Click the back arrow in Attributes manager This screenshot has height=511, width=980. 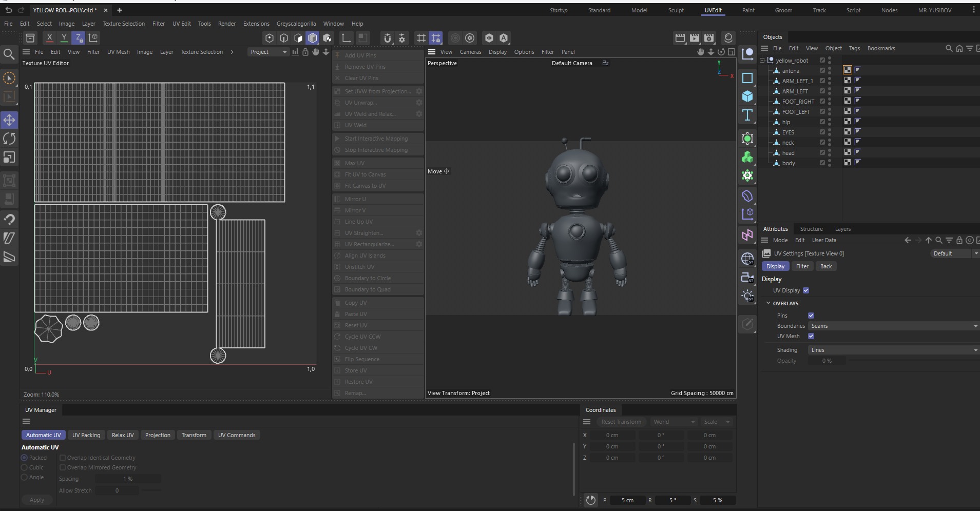point(908,240)
